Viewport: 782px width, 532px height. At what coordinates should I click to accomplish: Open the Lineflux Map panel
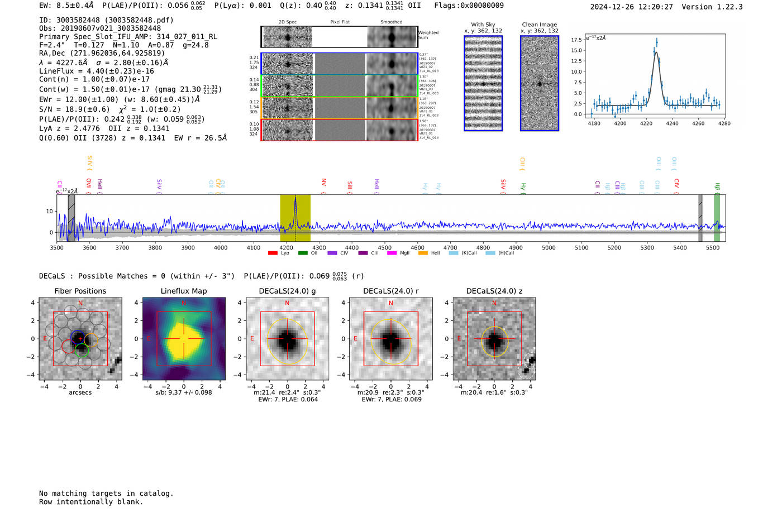tap(184, 339)
